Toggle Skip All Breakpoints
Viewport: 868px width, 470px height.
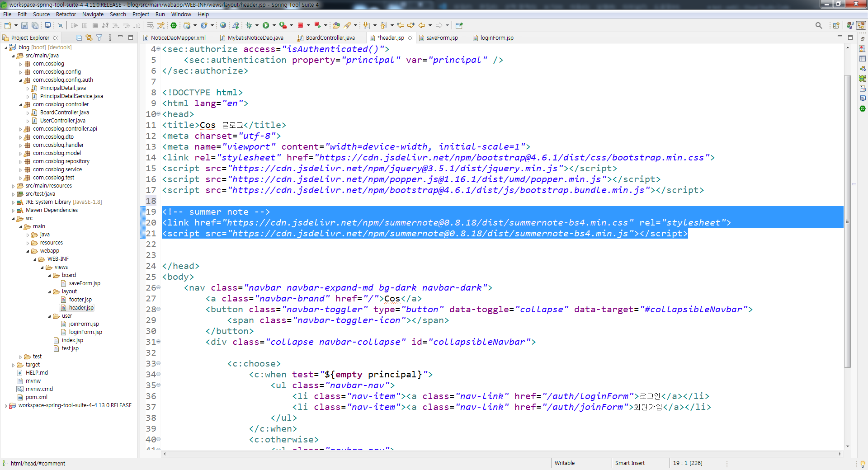point(60,25)
